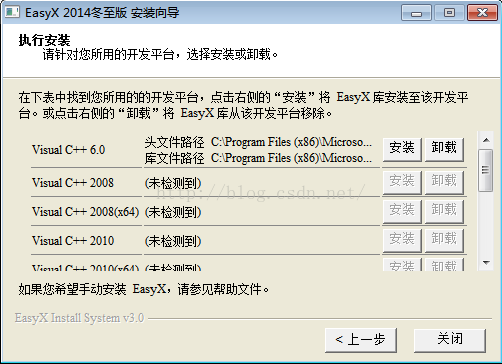Click the EasyX installer title bar icon
The height and width of the screenshot is (364, 502).
[12, 12]
